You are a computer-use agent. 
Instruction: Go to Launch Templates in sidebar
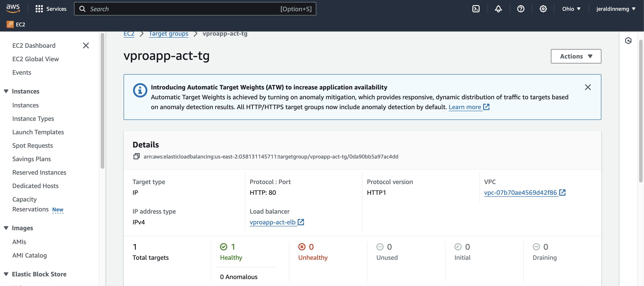tap(38, 132)
